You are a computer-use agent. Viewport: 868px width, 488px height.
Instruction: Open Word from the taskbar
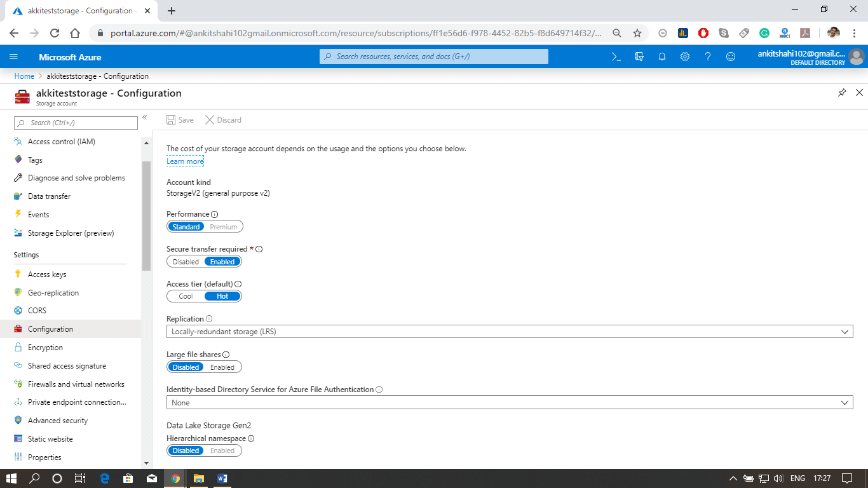222,478
